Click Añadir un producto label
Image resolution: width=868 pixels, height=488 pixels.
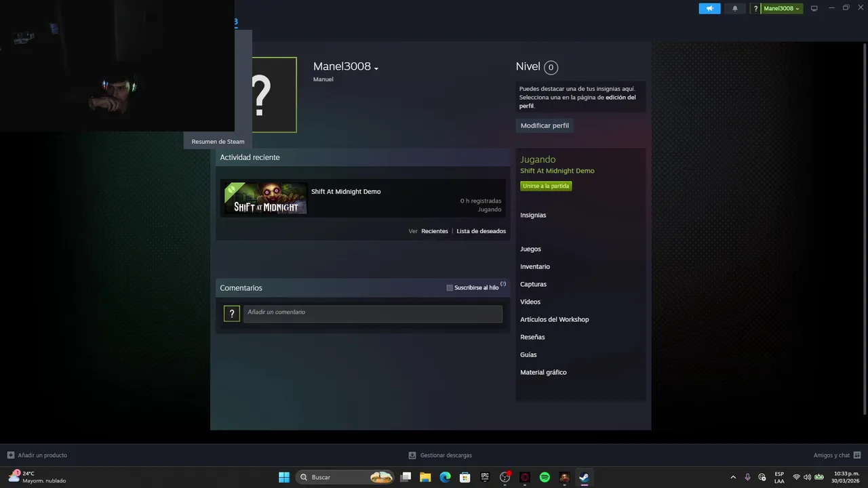43,455
